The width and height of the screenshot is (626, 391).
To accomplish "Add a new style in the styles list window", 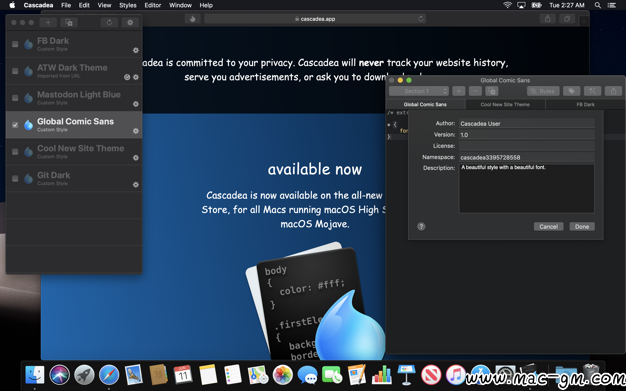I will [48, 22].
